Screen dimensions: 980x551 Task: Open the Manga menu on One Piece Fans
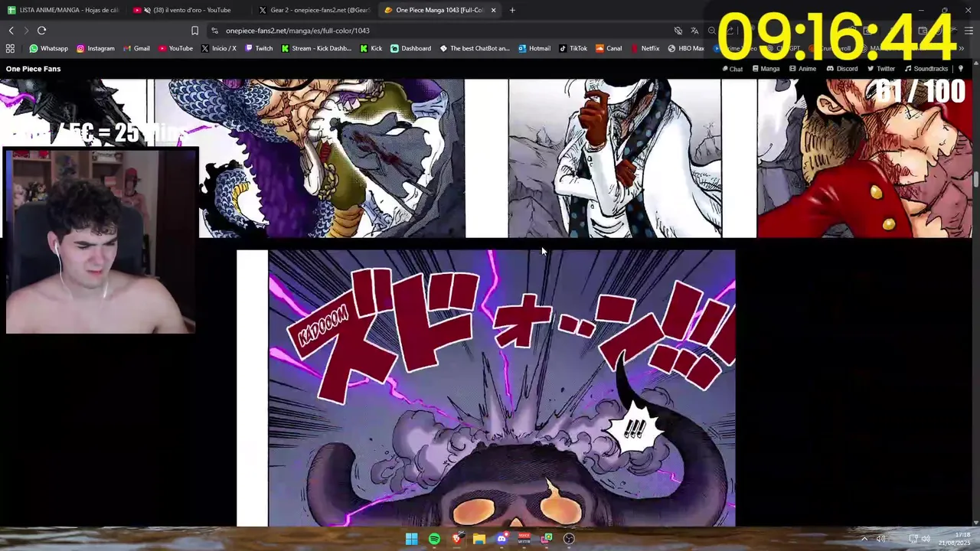point(766,69)
